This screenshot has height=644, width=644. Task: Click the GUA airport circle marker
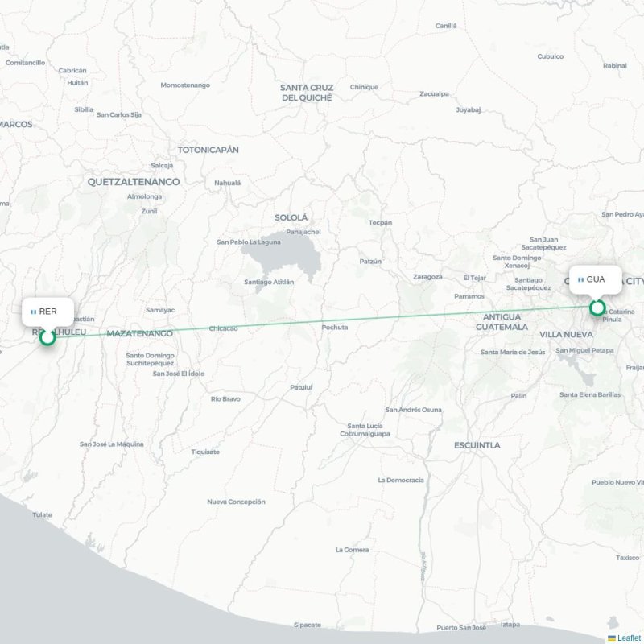coord(597,308)
